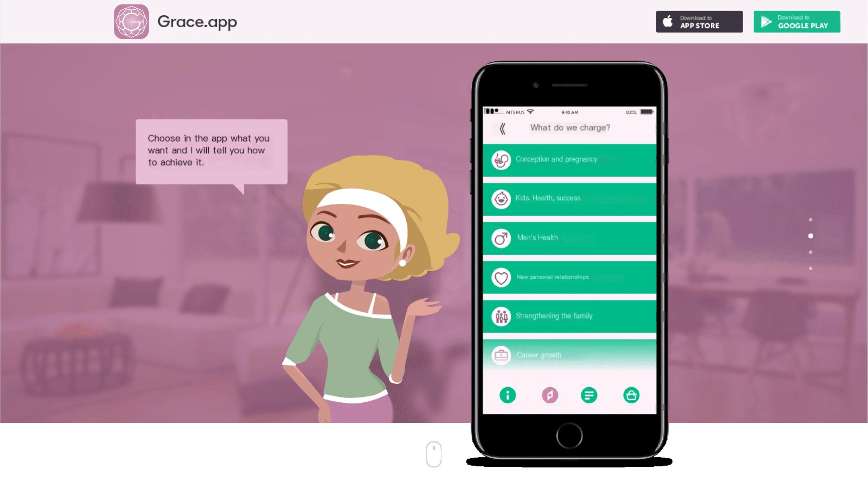Select the compass/explore icon in nav bar
Screen dimensions: 868x488
tap(549, 395)
